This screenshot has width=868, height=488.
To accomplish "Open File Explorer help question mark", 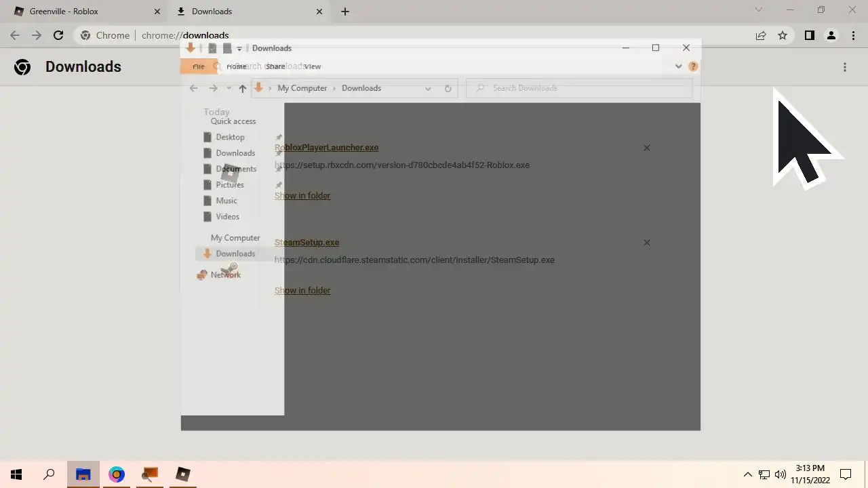I will point(693,66).
